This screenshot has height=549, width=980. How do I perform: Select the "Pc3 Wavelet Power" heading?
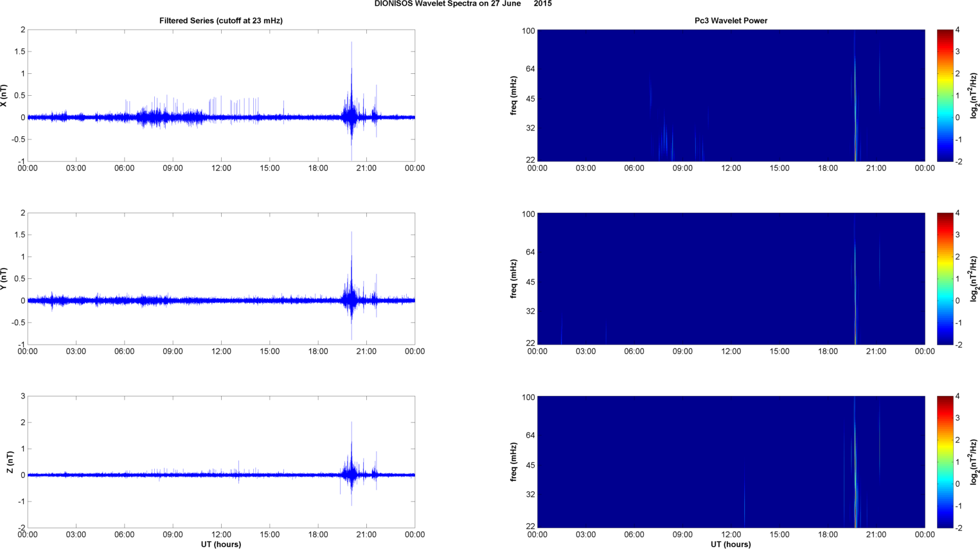pyautogui.click(x=731, y=21)
